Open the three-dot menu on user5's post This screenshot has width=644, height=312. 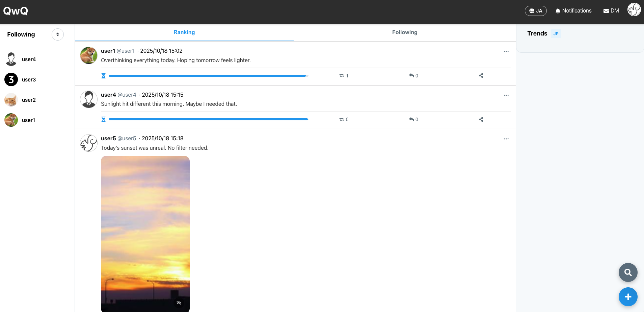506,139
